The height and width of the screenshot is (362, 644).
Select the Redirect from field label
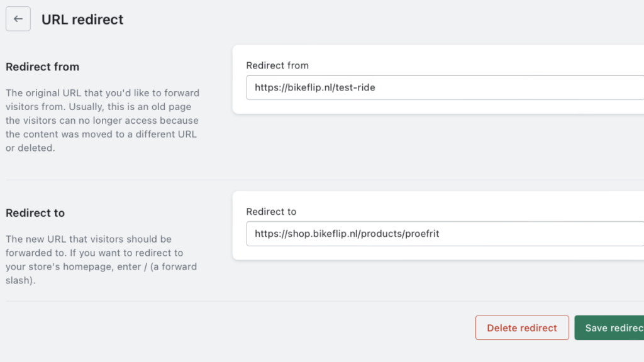pos(277,65)
